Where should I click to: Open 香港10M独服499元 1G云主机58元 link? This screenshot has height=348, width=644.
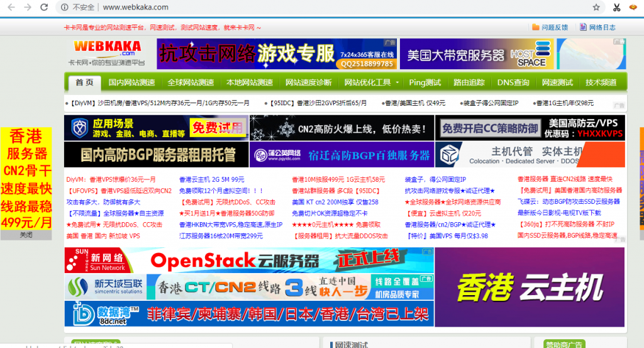pos(338,179)
